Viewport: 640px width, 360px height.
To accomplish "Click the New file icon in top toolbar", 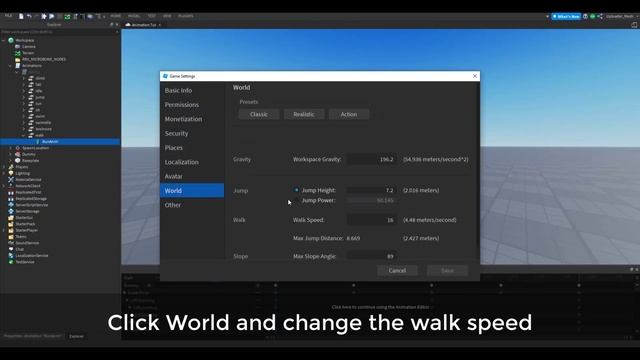I will pyautogui.click(x=21, y=16).
